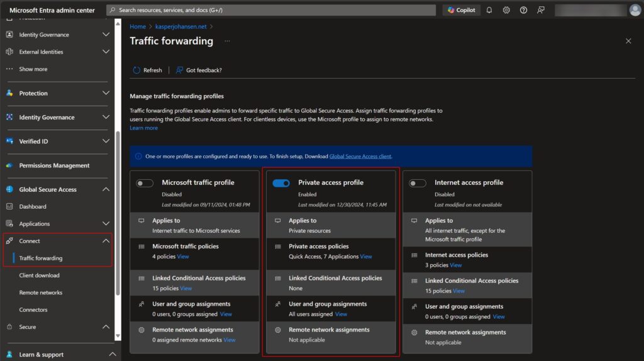644x361 pixels.
Task: View Microsoft traffic policies (4 policies)
Action: (183, 256)
